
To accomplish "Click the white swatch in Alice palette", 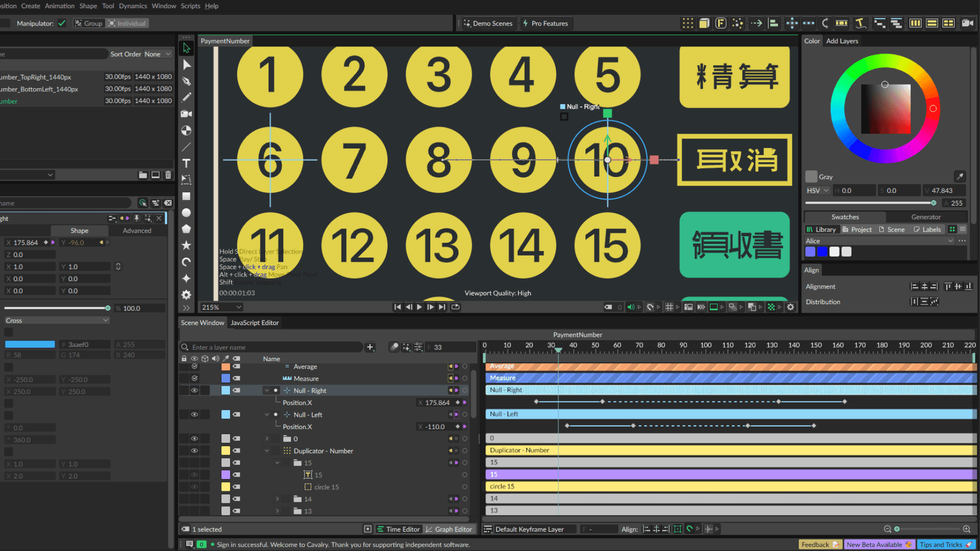I will tap(834, 252).
